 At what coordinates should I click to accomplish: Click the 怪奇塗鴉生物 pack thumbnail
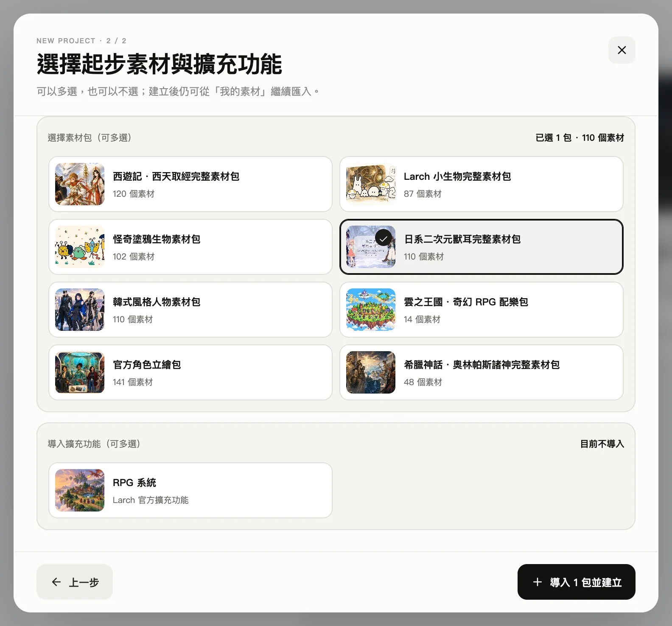tap(80, 247)
